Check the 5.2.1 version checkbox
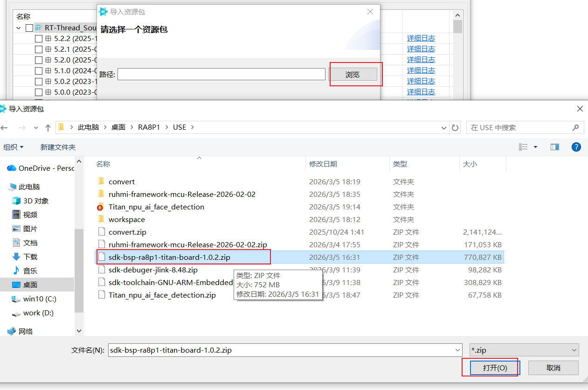Image resolution: width=588 pixels, height=390 pixels. point(39,49)
